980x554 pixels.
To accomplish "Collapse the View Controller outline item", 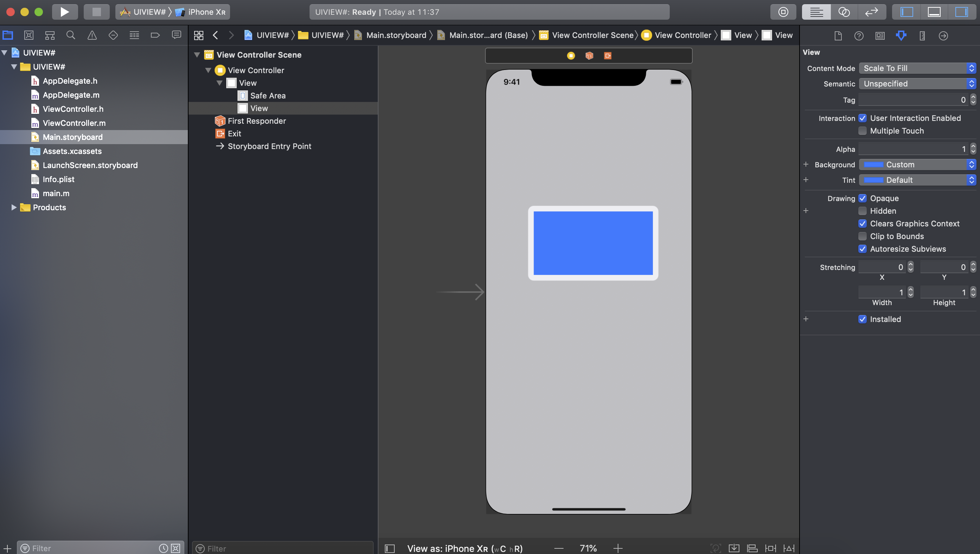I will pos(208,70).
